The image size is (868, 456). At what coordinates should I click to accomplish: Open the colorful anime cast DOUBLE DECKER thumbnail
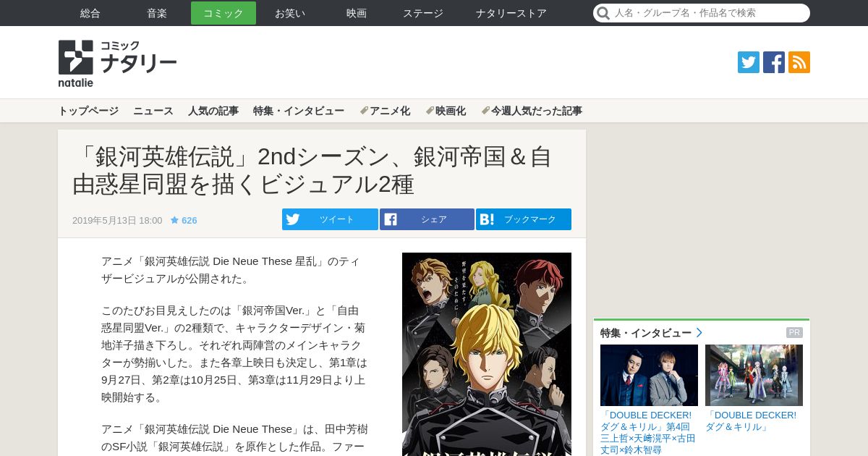tap(754, 375)
